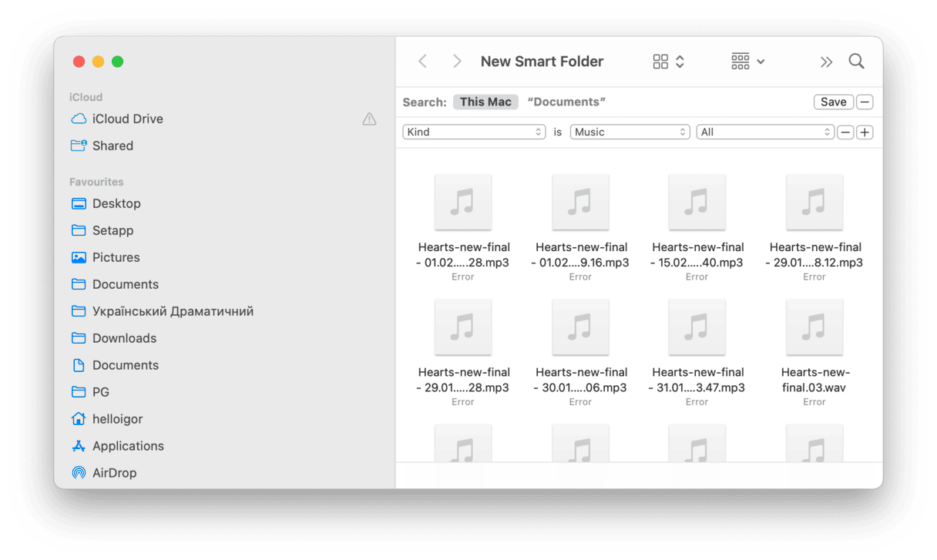Go back with the left chevron
Image resolution: width=937 pixels, height=560 pixels.
422,62
